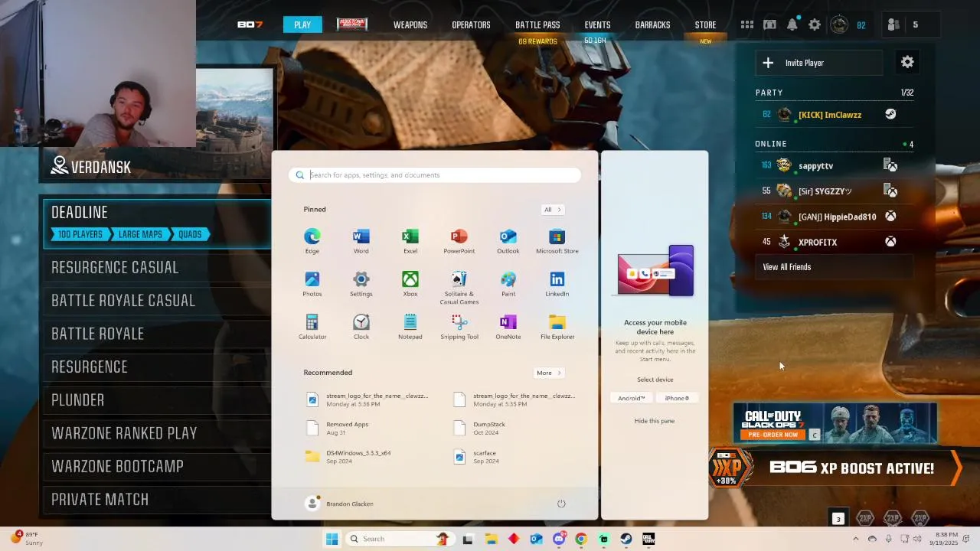This screenshot has width=980, height=551.
Task: Open Snipping Tool
Action: point(459,326)
